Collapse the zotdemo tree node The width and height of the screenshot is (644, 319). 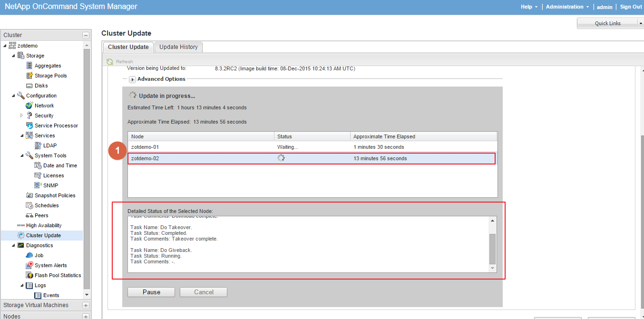(x=5, y=46)
